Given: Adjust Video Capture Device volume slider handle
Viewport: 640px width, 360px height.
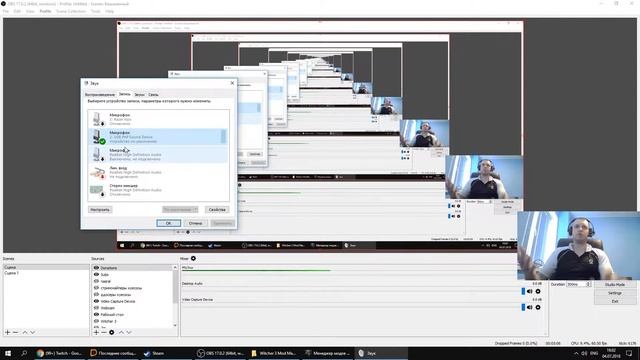Looking at the screenshot, I should [523, 307].
